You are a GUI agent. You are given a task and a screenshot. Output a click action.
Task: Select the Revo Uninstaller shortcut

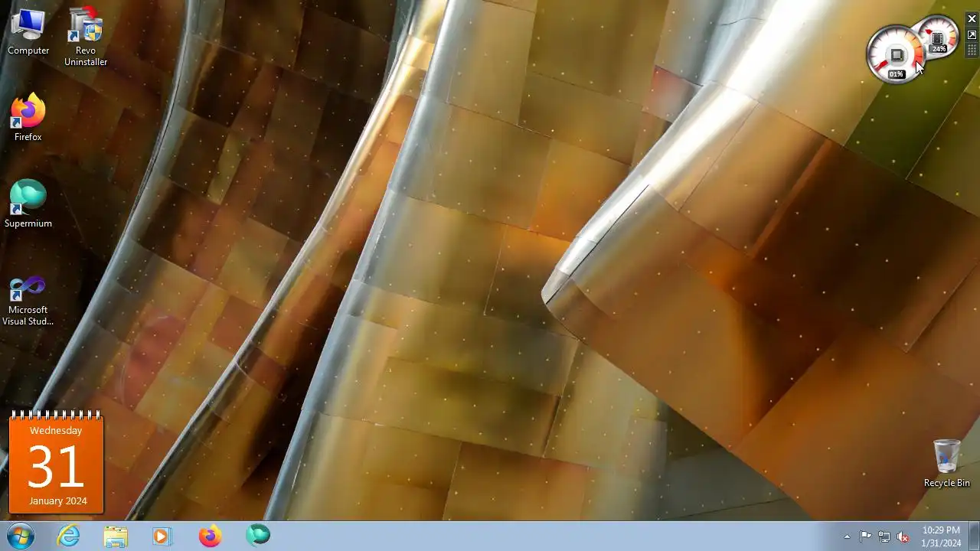point(86,37)
